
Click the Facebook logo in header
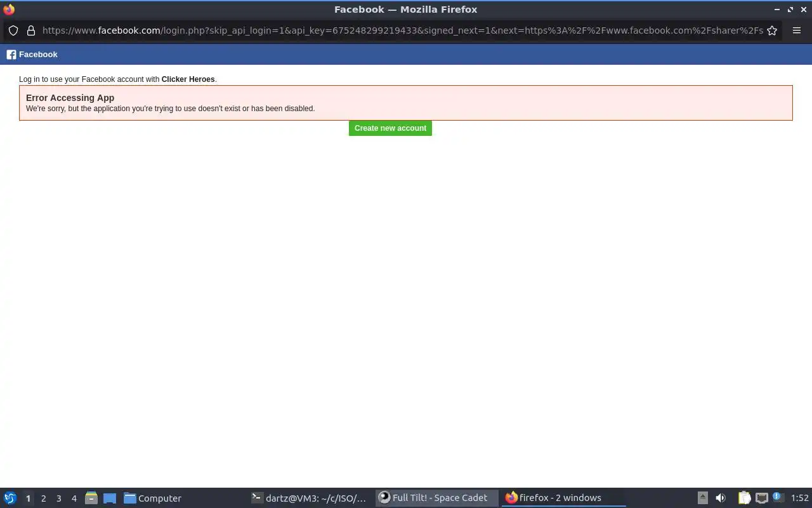11,55
